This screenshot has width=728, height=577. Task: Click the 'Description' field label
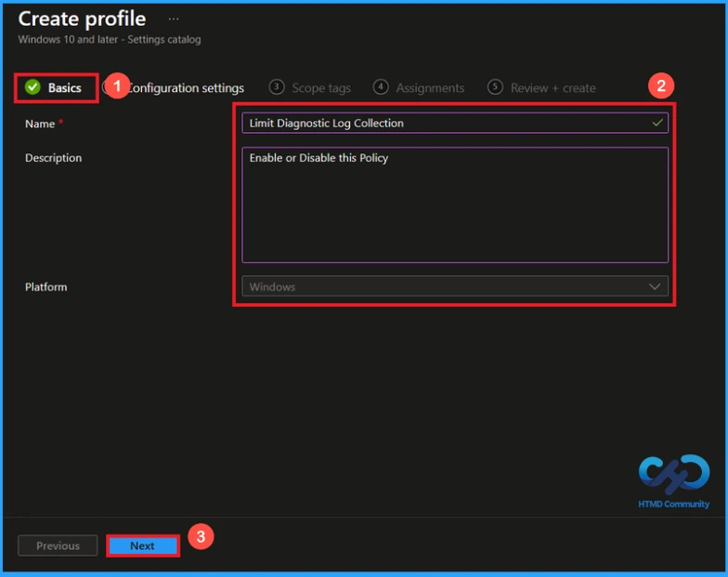click(x=54, y=158)
